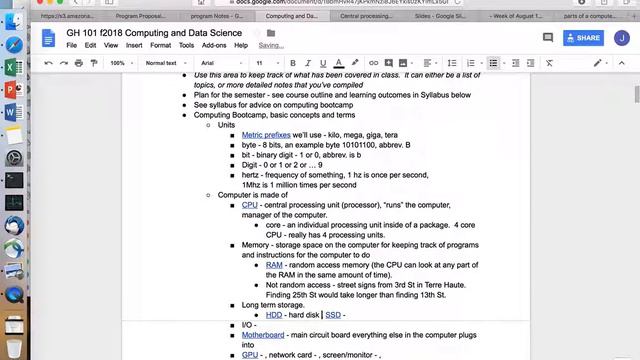
Task: Click the Clear formatting icon
Action: point(549,63)
